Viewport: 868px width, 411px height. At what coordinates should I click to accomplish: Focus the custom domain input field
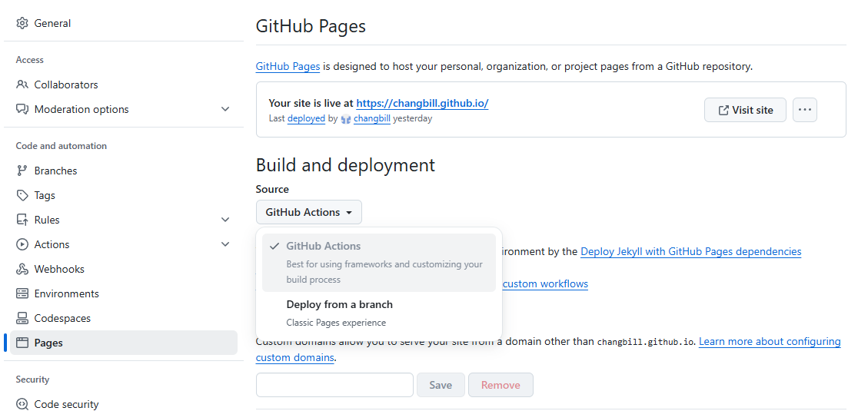(334, 385)
